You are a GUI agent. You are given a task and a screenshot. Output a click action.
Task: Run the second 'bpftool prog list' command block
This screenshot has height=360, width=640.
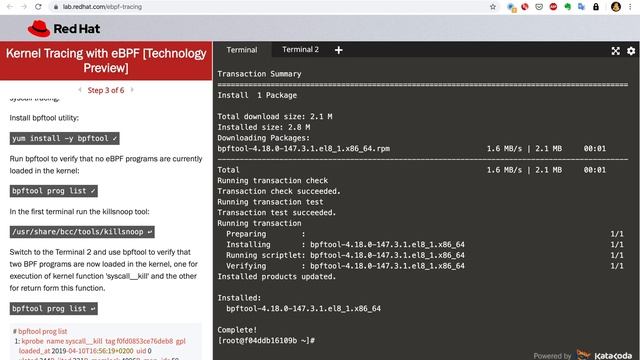(53, 309)
